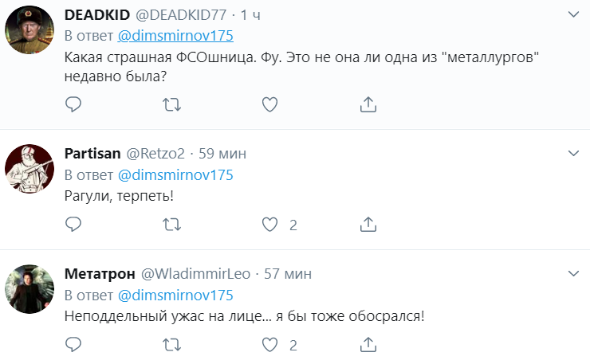Image resolution: width=590 pixels, height=364 pixels.
Task: Retweet Partisan's tweet
Action: [171, 225]
